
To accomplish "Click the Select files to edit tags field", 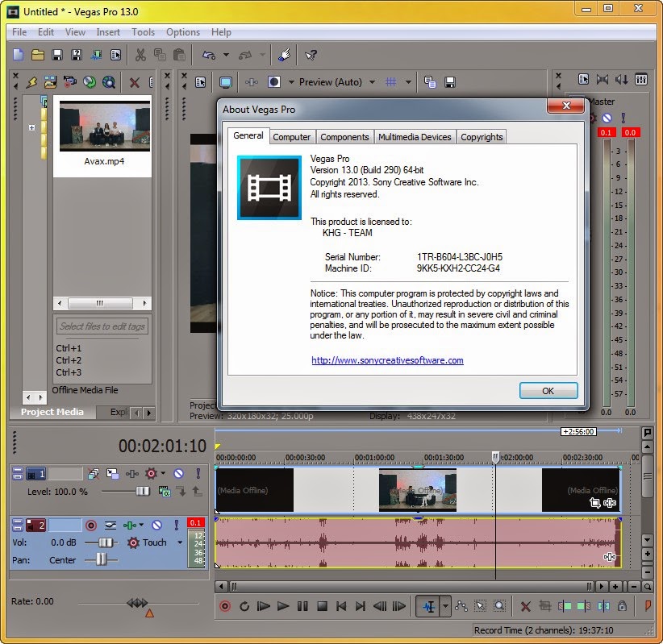I will [102, 326].
